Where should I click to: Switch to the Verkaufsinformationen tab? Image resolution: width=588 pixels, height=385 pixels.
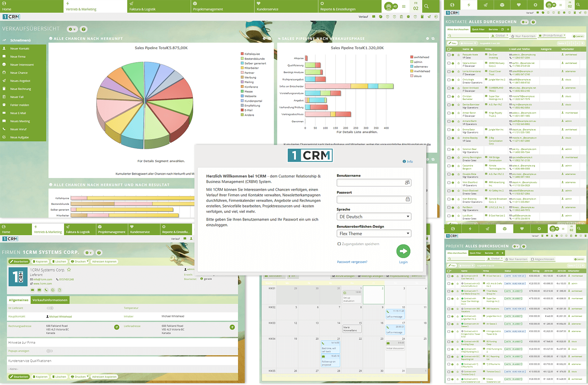point(50,300)
